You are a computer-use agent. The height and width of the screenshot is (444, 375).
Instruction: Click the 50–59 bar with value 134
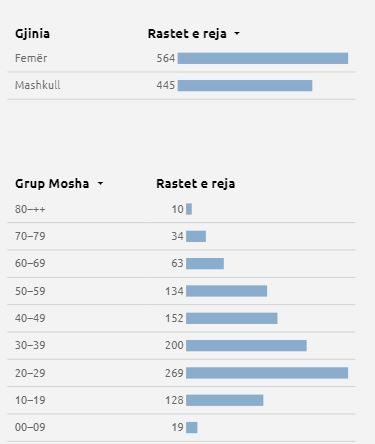click(227, 291)
